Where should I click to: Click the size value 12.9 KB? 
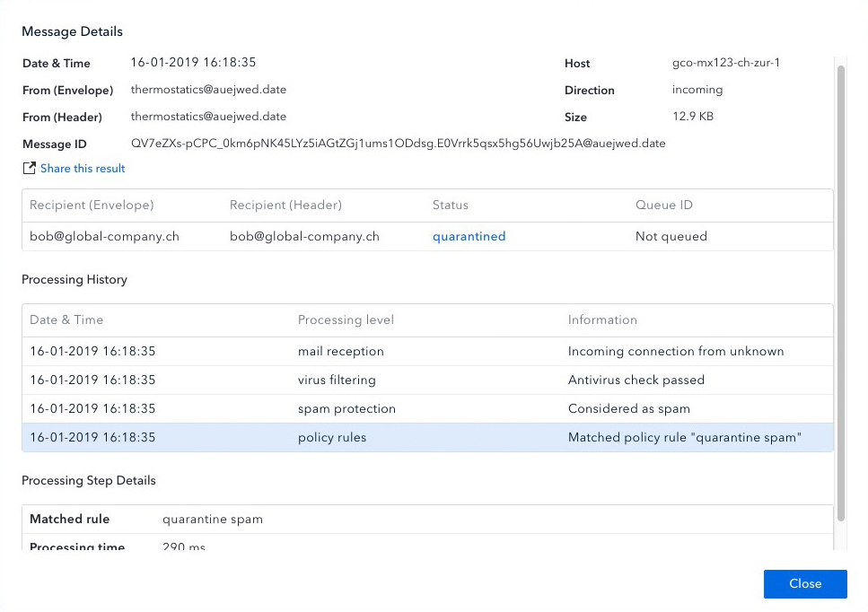click(693, 117)
